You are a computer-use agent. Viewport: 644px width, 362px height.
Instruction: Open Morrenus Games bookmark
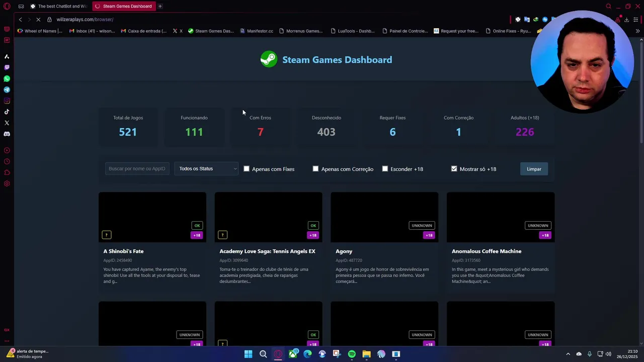tap(301, 31)
